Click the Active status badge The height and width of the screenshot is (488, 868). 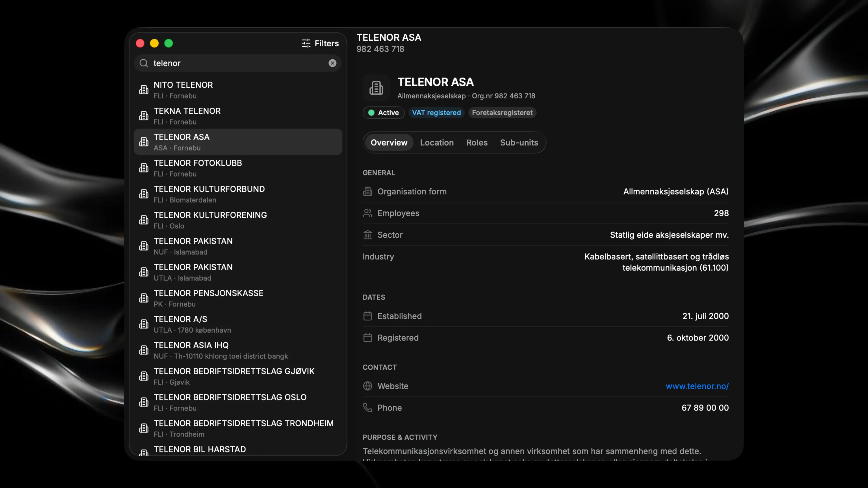click(x=384, y=113)
